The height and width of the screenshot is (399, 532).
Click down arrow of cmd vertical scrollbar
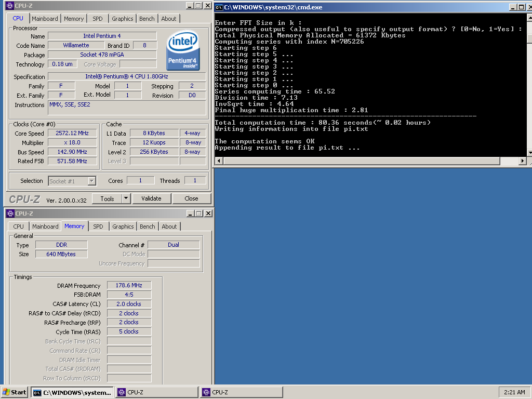[529, 153]
